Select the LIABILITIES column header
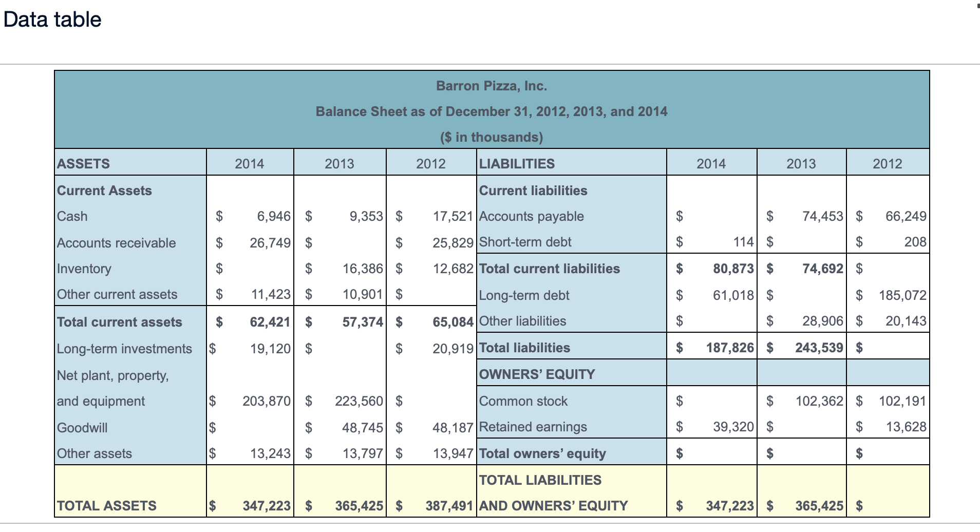 pyautogui.click(x=517, y=164)
